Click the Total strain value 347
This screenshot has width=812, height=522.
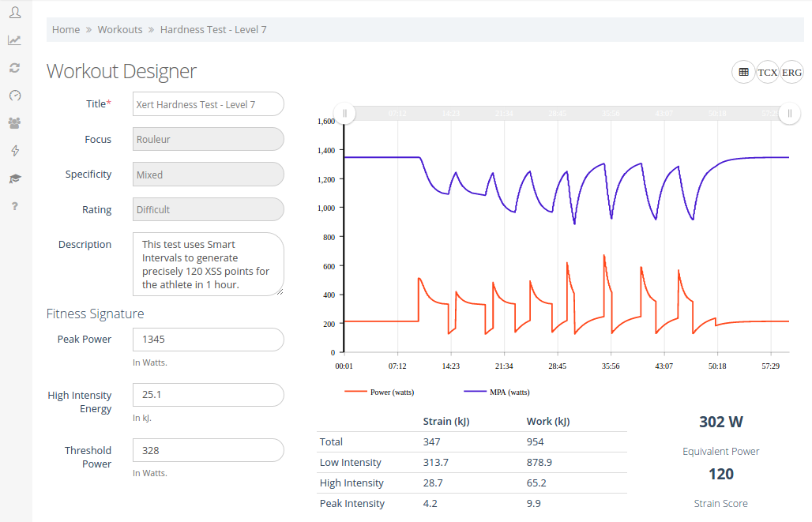tap(431, 441)
